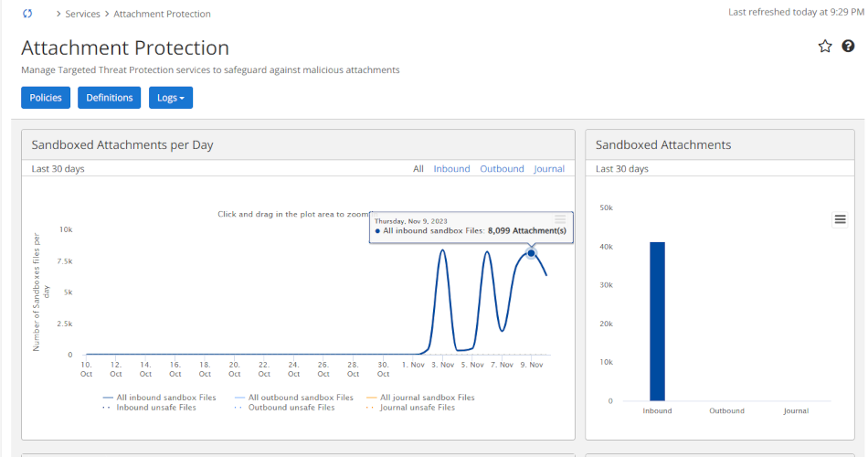Click the refresh logo icon in the breadcrumb

pos(27,14)
